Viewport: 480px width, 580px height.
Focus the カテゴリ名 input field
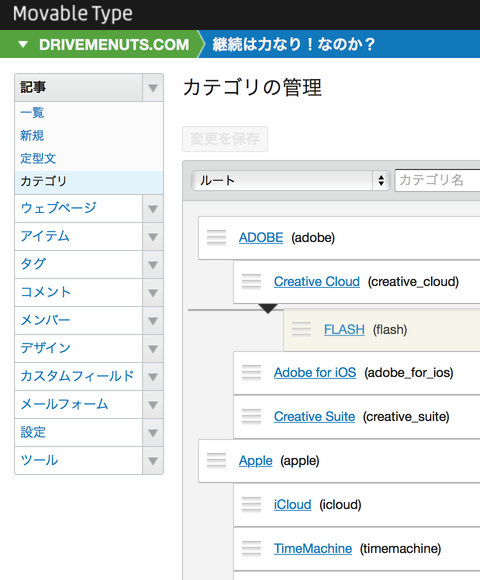(x=437, y=181)
